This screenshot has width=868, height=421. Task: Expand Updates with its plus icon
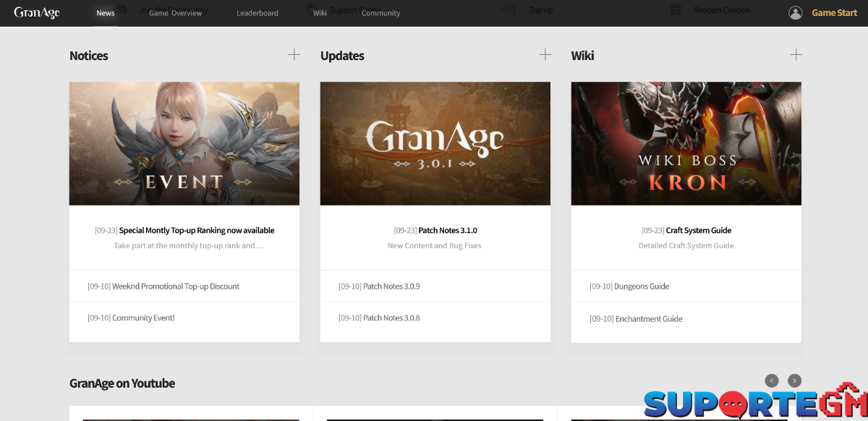click(545, 55)
